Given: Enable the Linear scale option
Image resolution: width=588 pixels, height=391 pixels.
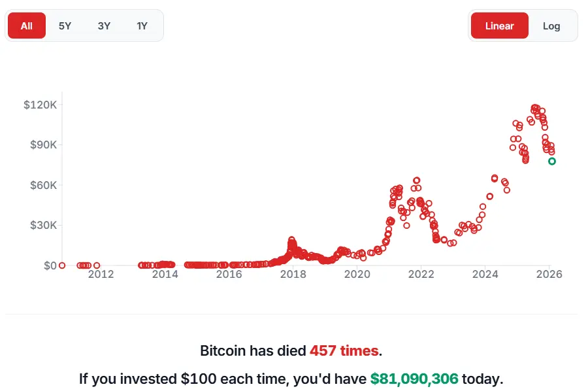Looking at the screenshot, I should (499, 26).
